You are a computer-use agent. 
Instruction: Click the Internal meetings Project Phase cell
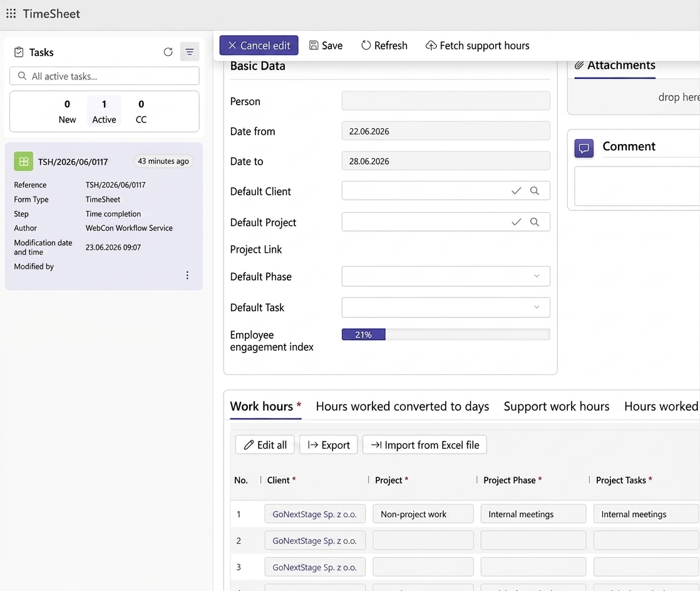pyautogui.click(x=533, y=514)
